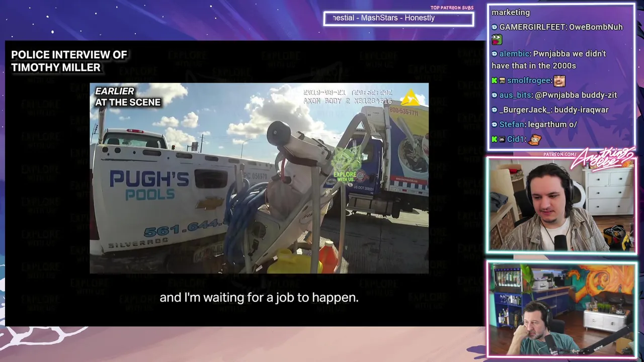Click the 'TOP PATREON SUBS' label
This screenshot has height=362, width=644.
[452, 8]
